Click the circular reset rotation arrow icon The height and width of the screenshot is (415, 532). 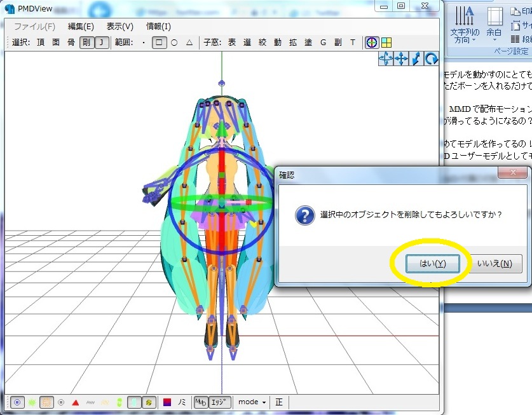[431, 59]
